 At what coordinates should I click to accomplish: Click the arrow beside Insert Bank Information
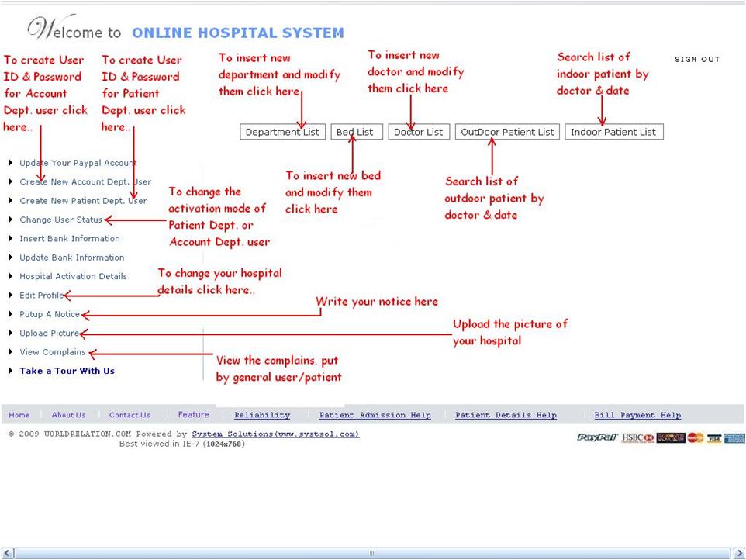[10, 238]
